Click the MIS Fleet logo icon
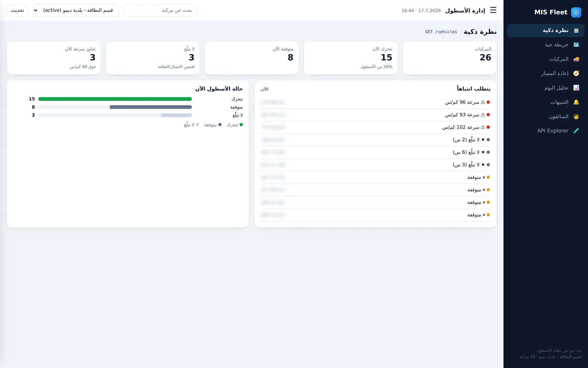The height and width of the screenshot is (368, 588). click(576, 12)
